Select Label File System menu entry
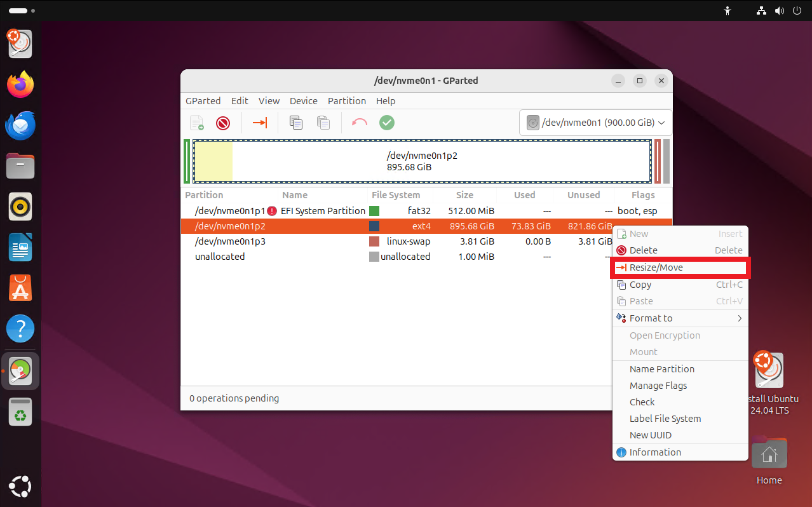Screen dimensions: 812x507 pyautogui.click(x=680, y=419)
